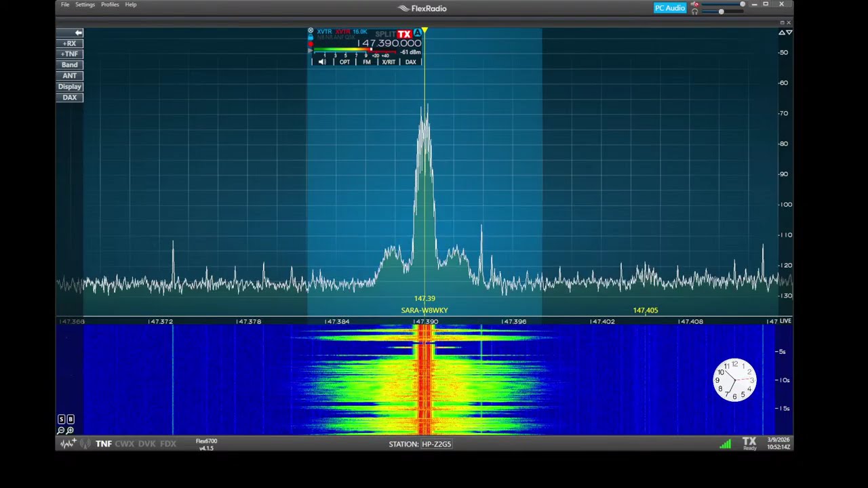This screenshot has height=488, width=868.
Task: Open the panadapter DAX menu
Action: pos(69,98)
